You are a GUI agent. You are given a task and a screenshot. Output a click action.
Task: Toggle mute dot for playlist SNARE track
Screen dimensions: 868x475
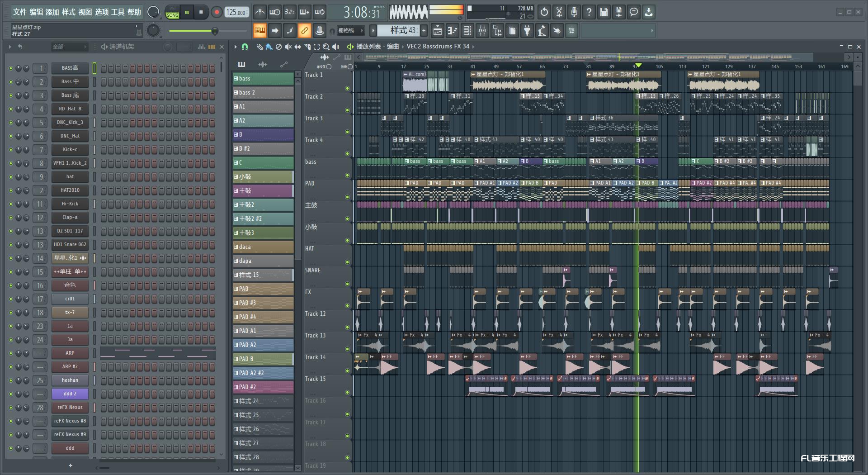coord(347,284)
